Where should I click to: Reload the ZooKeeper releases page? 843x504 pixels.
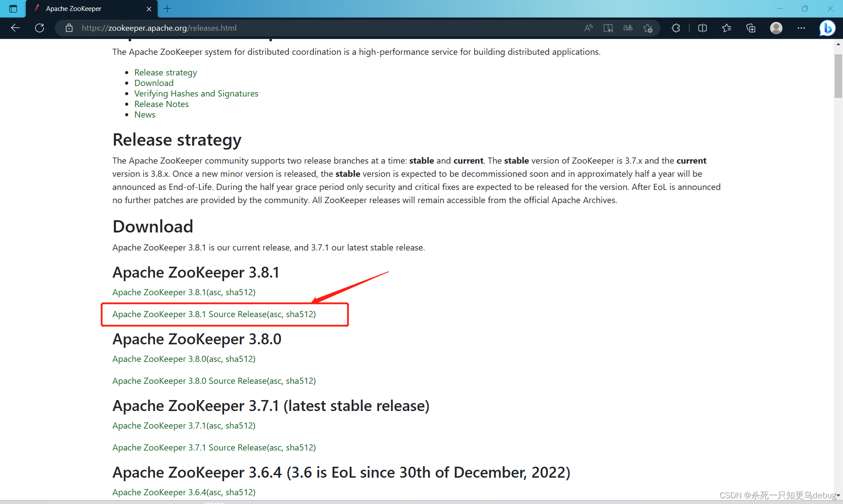(x=40, y=28)
